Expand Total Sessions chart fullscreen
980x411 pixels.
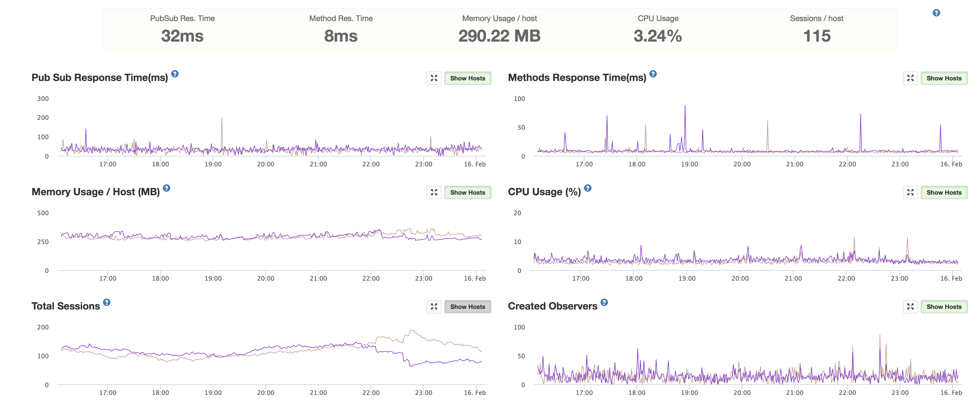[x=434, y=307]
